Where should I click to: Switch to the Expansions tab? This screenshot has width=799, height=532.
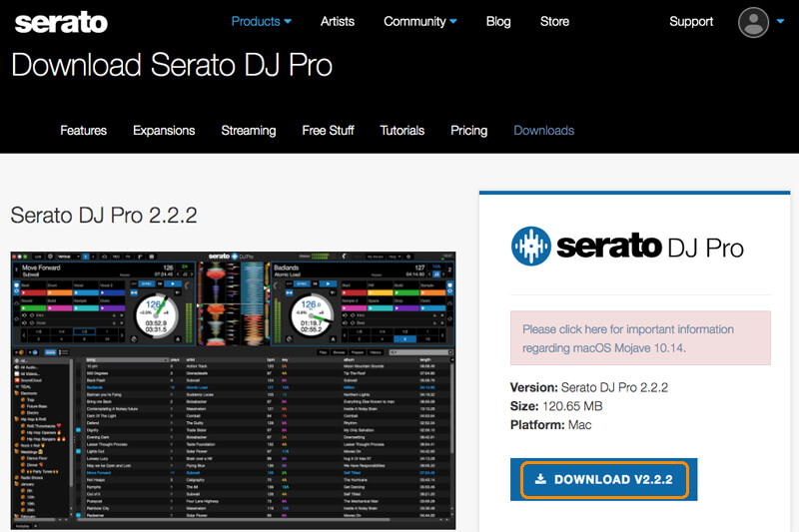(164, 131)
